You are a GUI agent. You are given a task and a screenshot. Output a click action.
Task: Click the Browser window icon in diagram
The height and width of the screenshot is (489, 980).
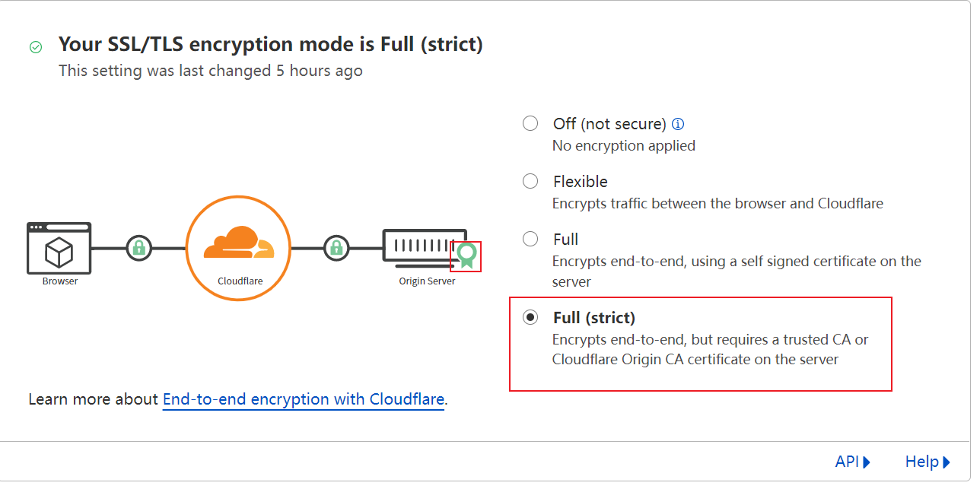pyautogui.click(x=59, y=248)
